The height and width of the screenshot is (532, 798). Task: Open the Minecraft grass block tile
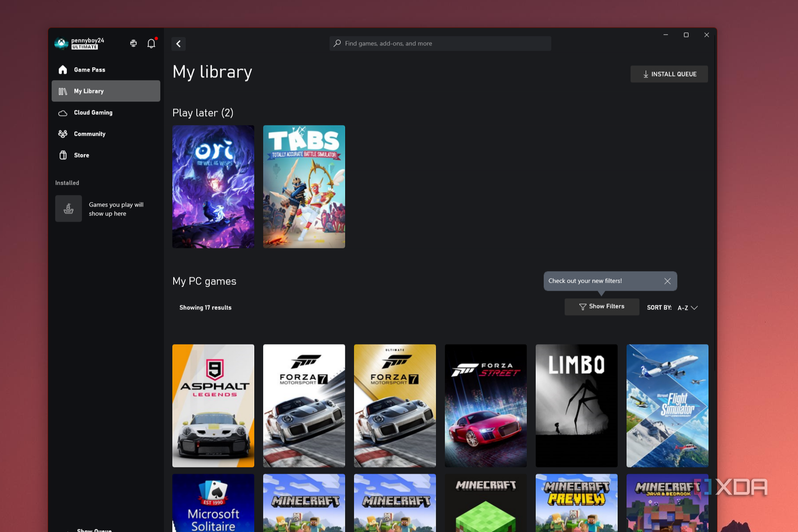pos(486,503)
